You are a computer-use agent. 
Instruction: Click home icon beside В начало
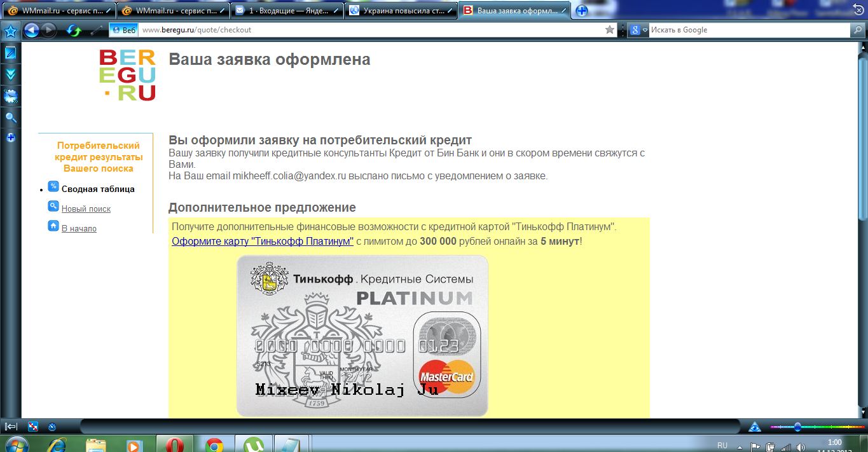point(53,226)
